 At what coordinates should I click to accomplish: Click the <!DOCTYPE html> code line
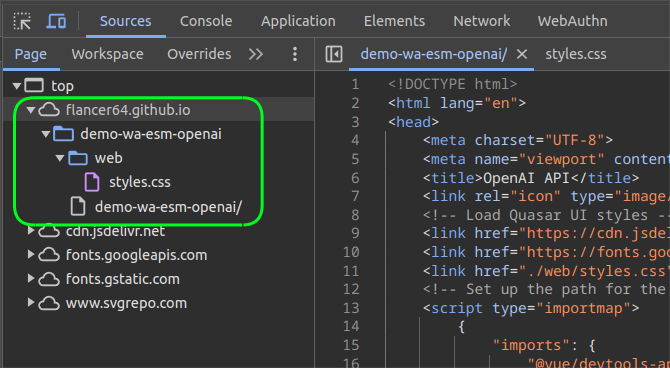[x=453, y=84]
